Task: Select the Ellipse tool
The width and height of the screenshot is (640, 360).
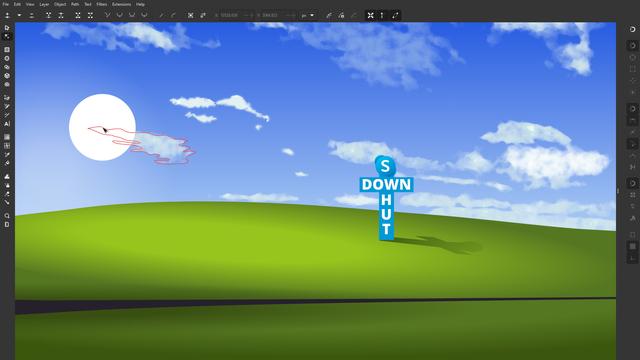Action: (7, 58)
